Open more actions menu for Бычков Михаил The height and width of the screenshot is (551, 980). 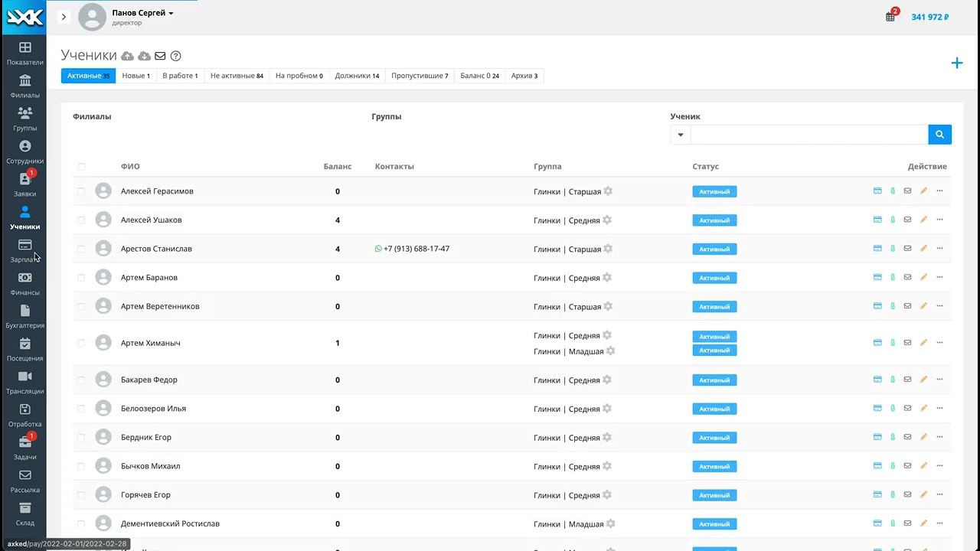click(939, 466)
